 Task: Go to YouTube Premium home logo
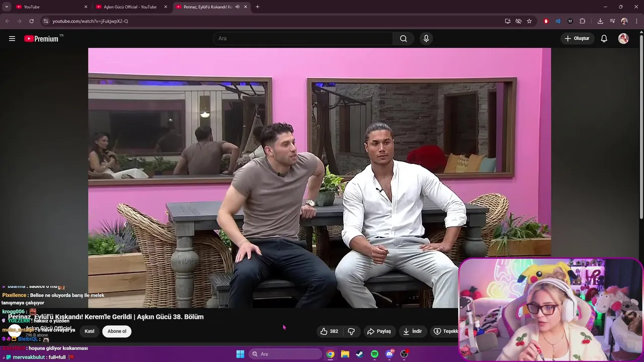click(x=41, y=39)
